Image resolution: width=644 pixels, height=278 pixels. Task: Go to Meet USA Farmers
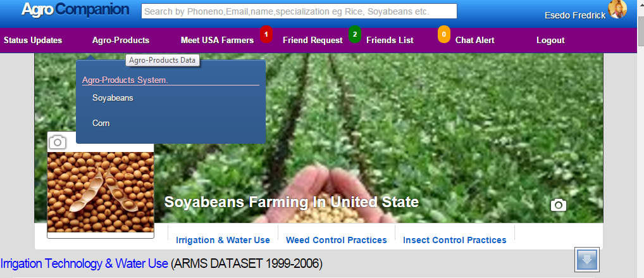tap(217, 41)
